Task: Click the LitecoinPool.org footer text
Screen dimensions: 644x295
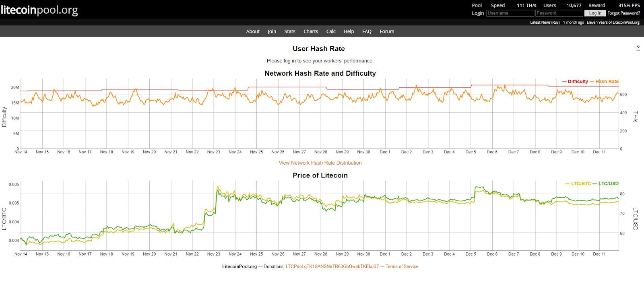Action: [239, 266]
